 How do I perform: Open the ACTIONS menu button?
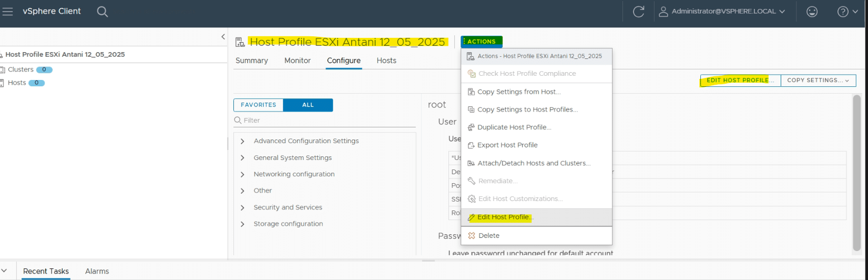pos(482,41)
